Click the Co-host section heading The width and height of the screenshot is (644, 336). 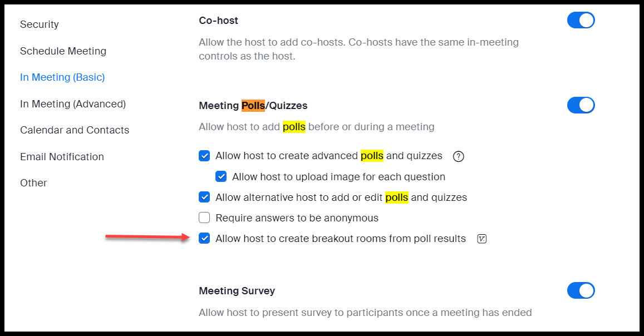tap(218, 20)
